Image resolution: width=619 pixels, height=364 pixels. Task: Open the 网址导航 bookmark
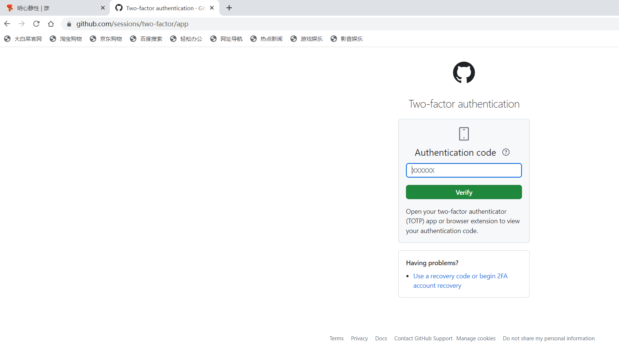(x=226, y=39)
